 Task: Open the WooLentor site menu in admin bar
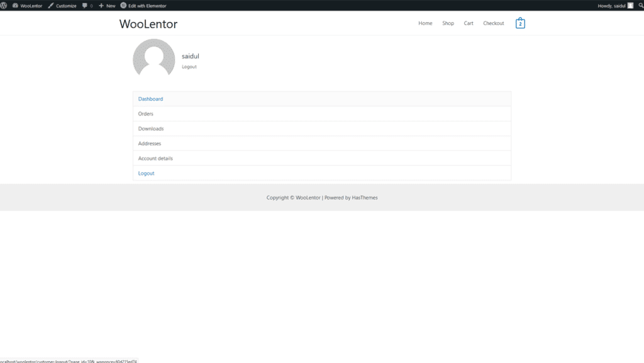(28, 6)
